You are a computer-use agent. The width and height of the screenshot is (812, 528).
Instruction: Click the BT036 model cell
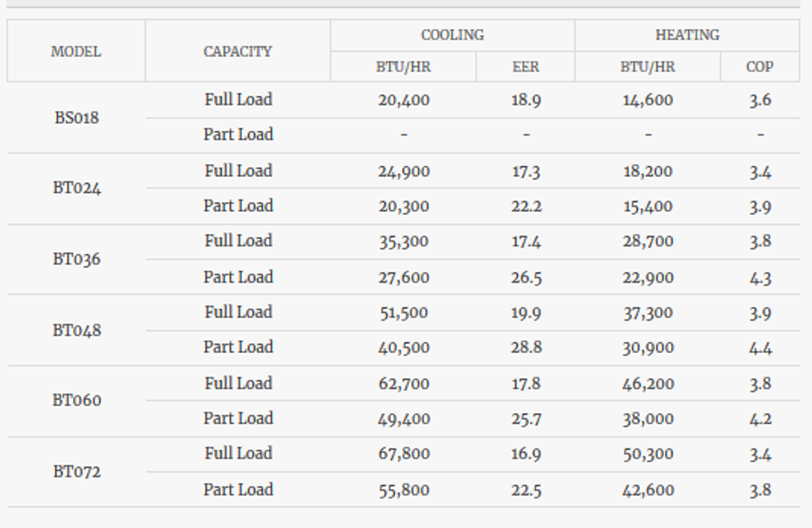point(77,259)
